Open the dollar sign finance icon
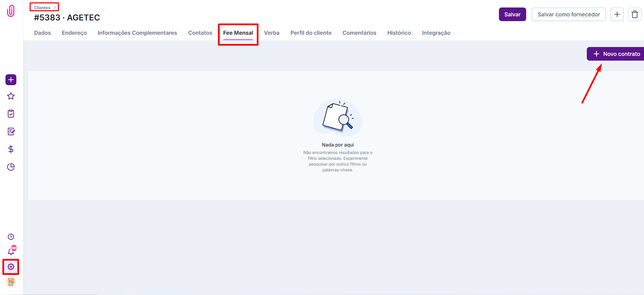The width and height of the screenshot is (644, 295). point(11,149)
